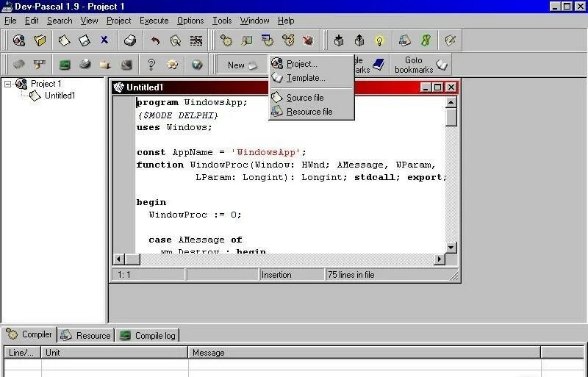
Task: Click the gear with blue window icon
Action: pos(268,40)
